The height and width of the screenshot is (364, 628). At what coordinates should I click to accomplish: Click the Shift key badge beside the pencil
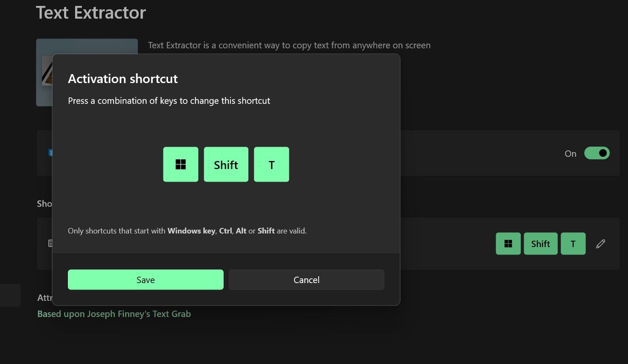pyautogui.click(x=541, y=244)
